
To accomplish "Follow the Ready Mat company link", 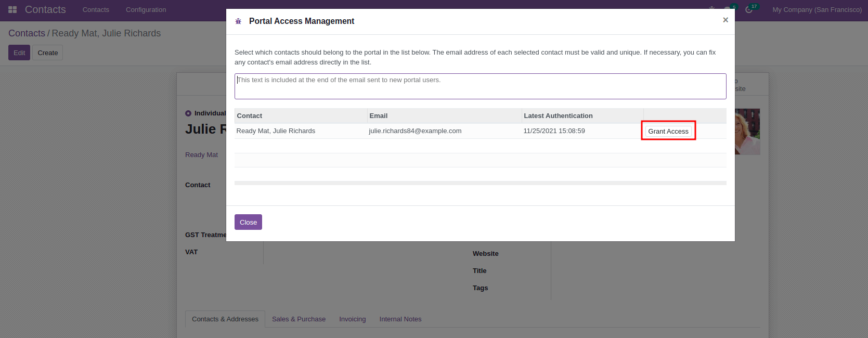I will [201, 155].
